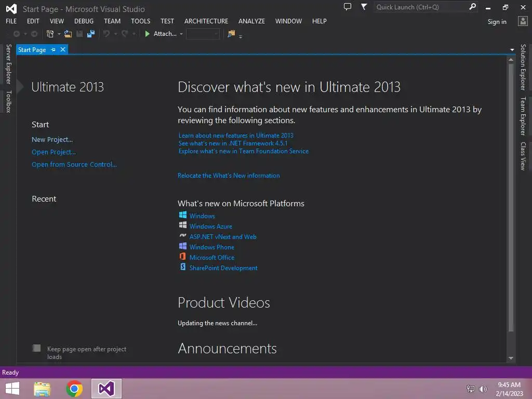Open the Team Explorer side tab
532x399 pixels.
click(523, 116)
